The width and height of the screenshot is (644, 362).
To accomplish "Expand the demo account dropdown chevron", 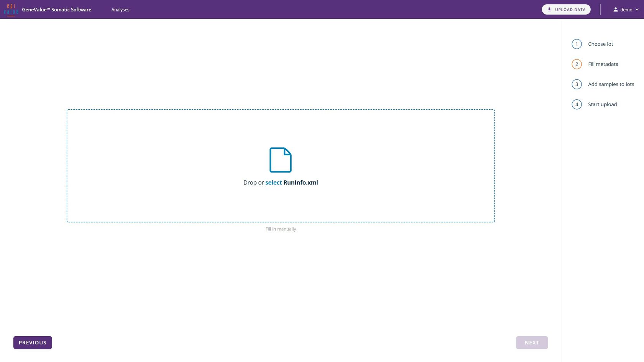I will point(637,10).
